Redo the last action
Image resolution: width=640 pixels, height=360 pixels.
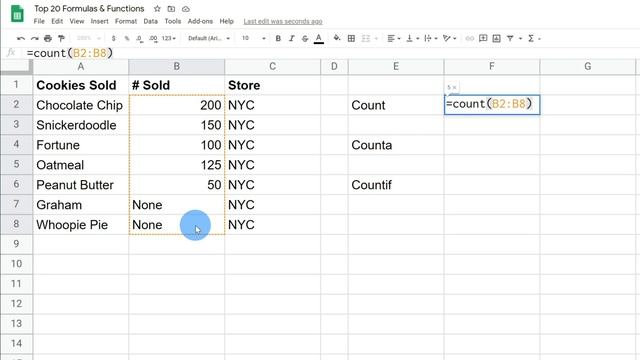pos(35,38)
